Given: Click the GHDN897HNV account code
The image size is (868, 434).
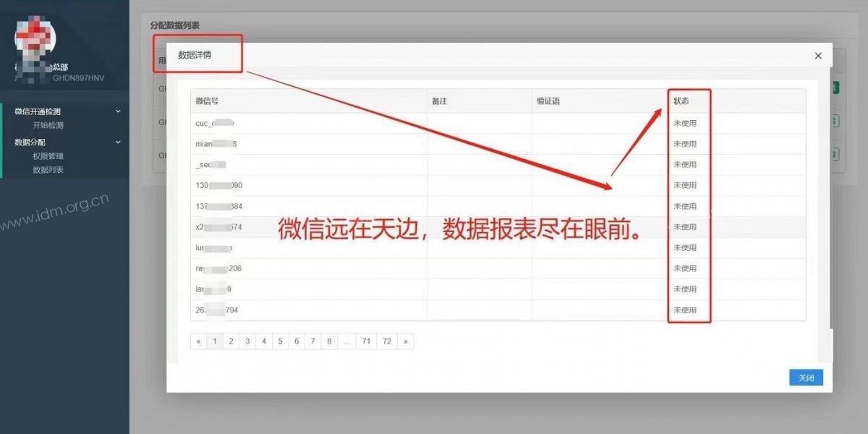Looking at the screenshot, I should [79, 77].
